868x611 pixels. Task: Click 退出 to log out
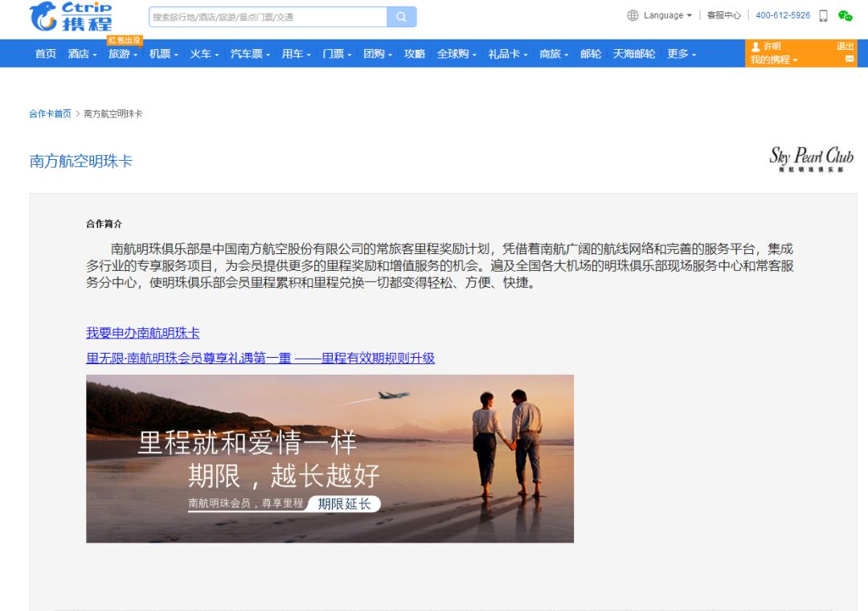click(845, 46)
